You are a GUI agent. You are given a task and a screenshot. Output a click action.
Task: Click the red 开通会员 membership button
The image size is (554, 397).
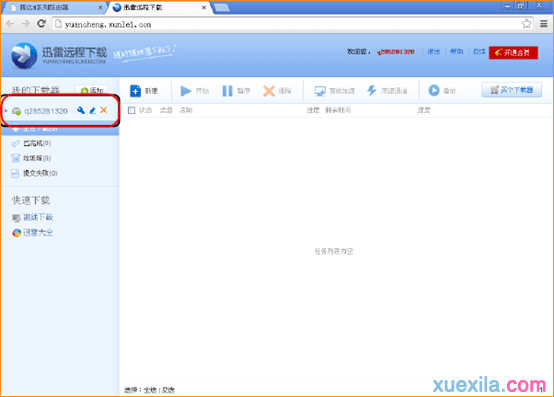click(x=513, y=53)
